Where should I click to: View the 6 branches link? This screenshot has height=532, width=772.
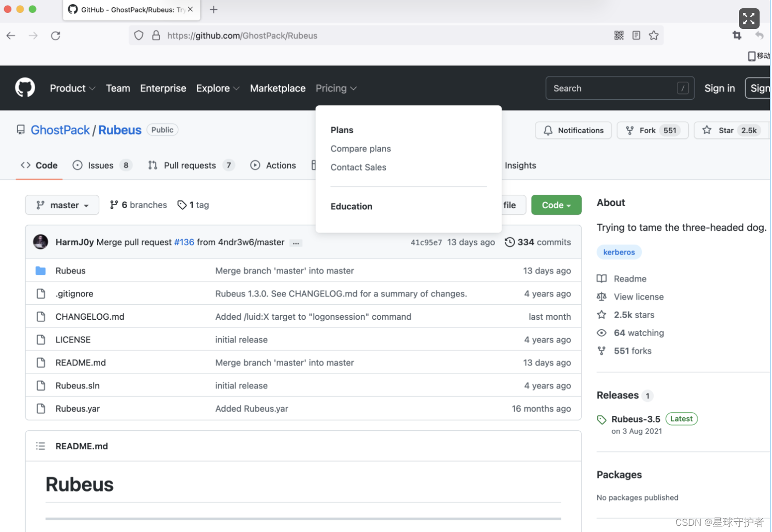(x=138, y=205)
